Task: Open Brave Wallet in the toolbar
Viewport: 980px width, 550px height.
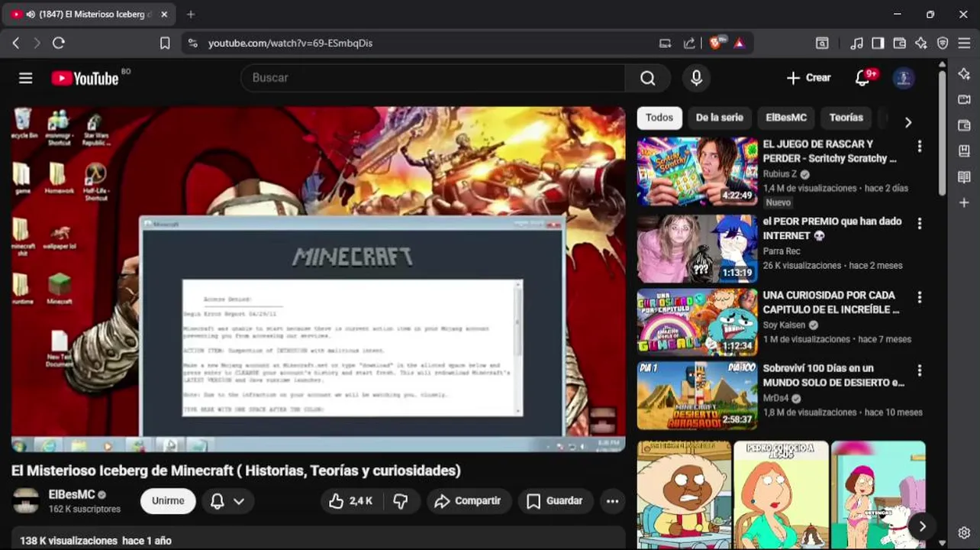Action: 900,44
